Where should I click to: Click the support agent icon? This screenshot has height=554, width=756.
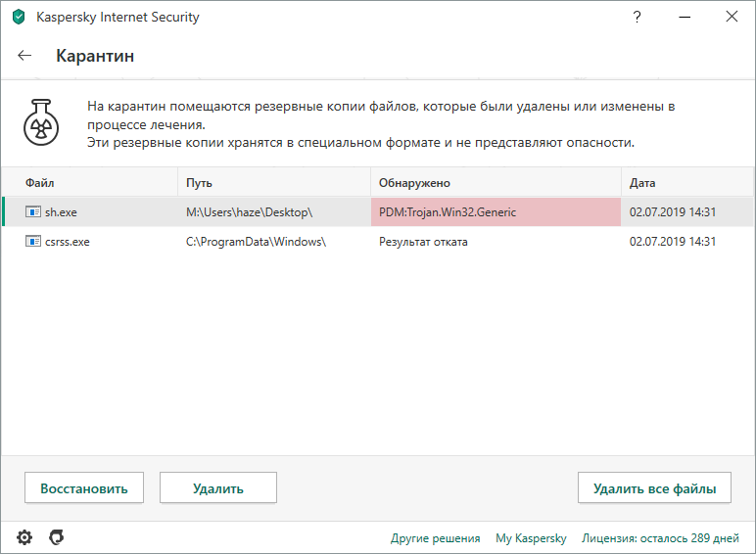(57, 536)
